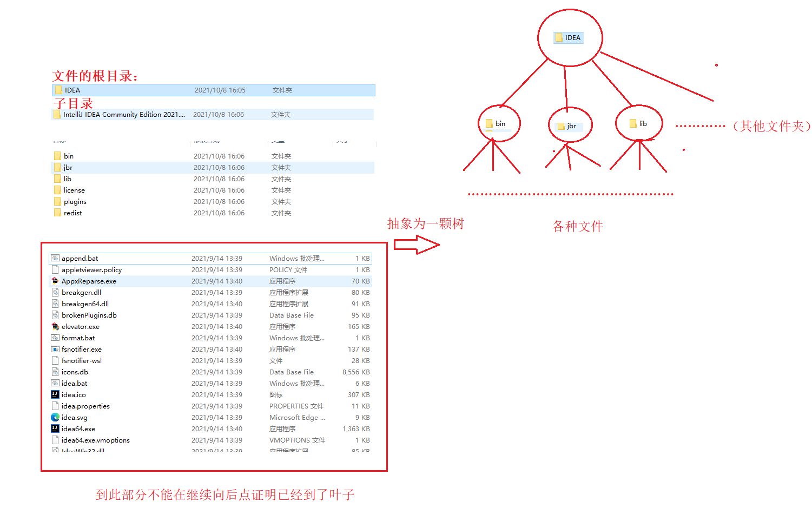812x514 pixels.
Task: Select the format.bat file name
Action: pos(78,338)
